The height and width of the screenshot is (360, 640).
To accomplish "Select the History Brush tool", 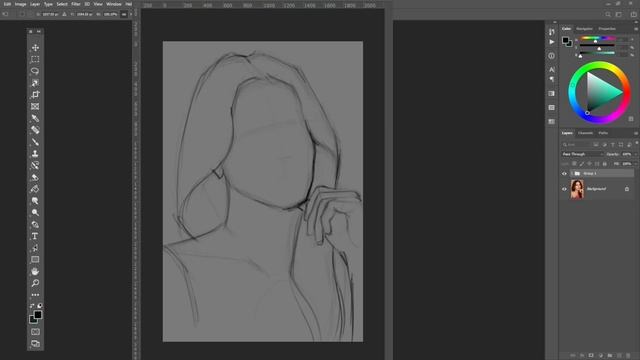I will 35,165.
